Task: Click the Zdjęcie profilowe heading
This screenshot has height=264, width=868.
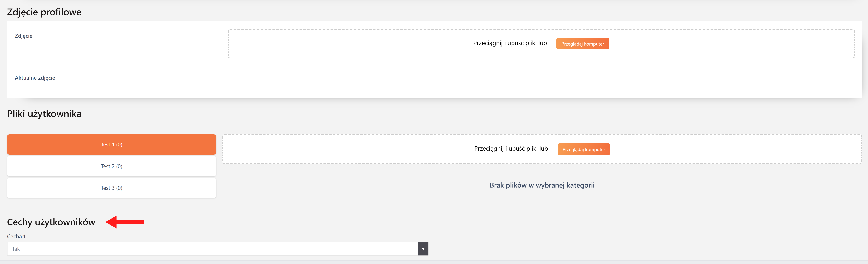Action: [x=44, y=12]
